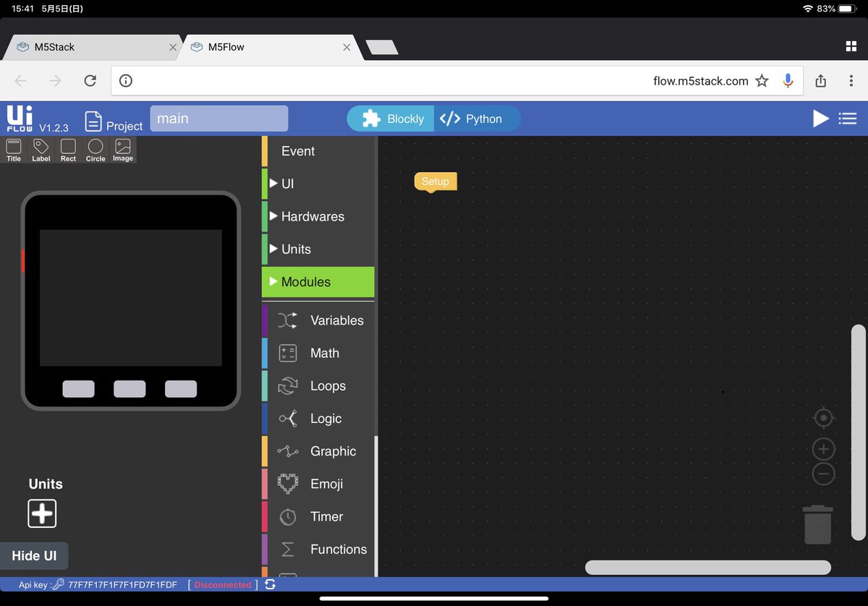Add an Image UI element
The image size is (868, 606).
click(x=123, y=150)
